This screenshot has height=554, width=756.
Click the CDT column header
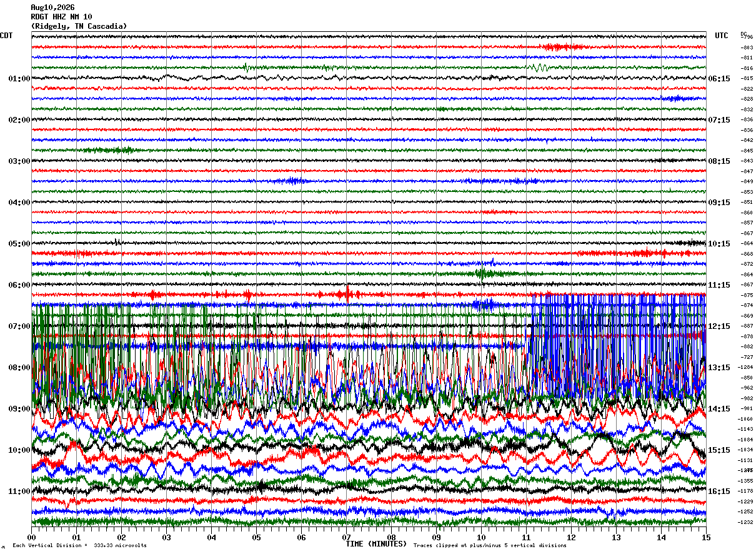click(6, 36)
